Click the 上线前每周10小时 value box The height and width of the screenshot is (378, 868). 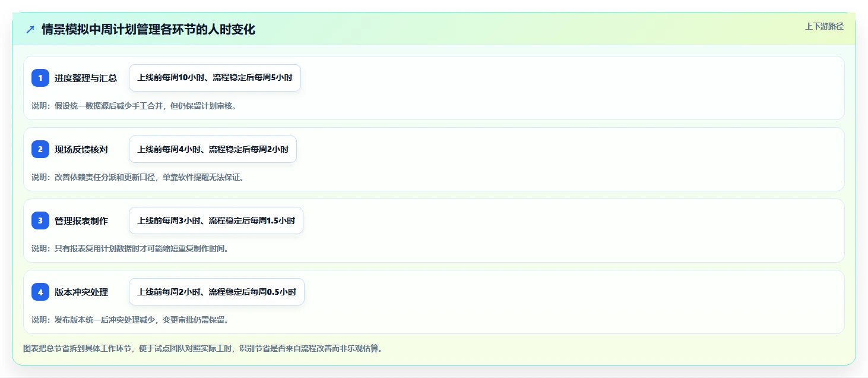(x=215, y=78)
